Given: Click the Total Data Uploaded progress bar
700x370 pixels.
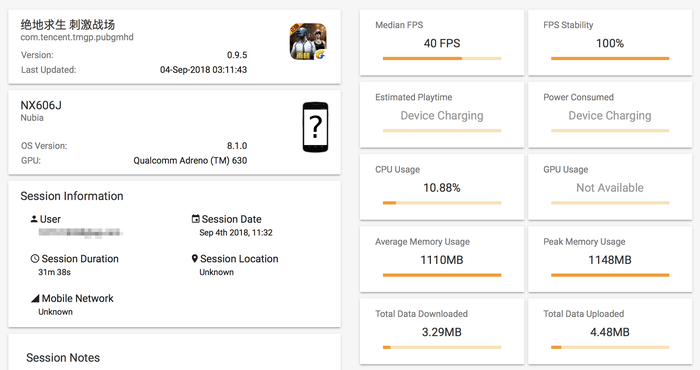Looking at the screenshot, I should click(x=610, y=347).
